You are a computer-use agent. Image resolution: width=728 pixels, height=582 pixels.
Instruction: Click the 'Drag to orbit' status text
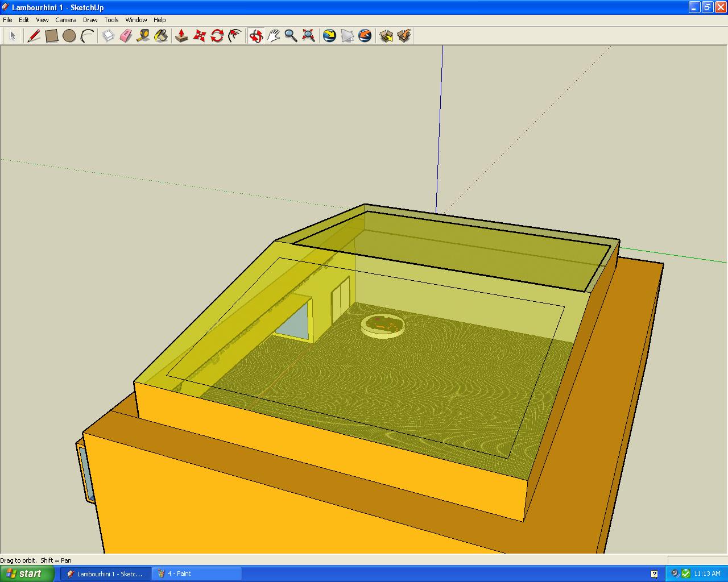click(x=36, y=560)
